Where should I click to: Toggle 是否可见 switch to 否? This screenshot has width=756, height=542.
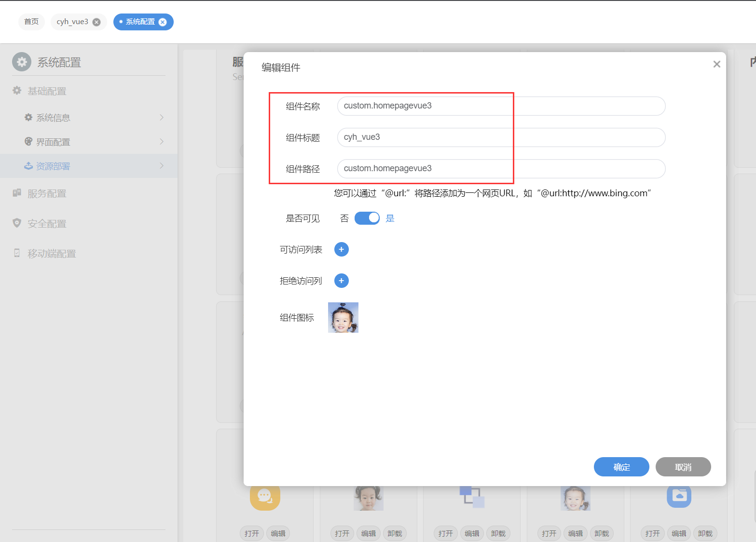(367, 218)
